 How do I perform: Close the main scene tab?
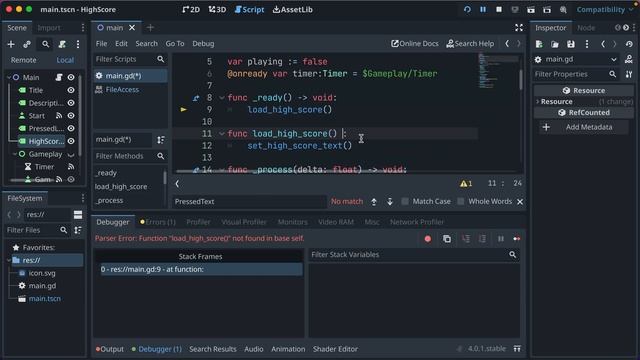(132, 28)
